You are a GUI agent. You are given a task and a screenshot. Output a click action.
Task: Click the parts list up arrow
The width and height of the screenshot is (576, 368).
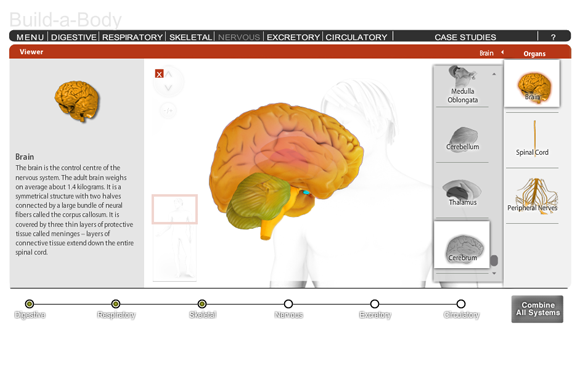(494, 74)
